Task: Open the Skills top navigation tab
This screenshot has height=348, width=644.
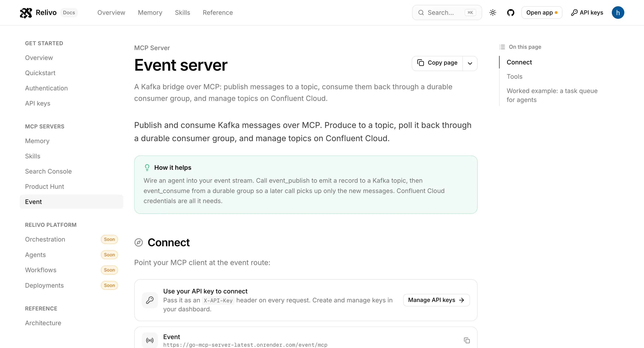Action: (x=182, y=13)
